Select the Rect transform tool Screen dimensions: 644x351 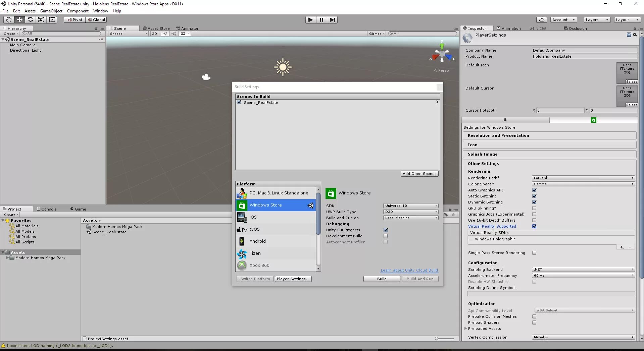pyautogui.click(x=52, y=20)
